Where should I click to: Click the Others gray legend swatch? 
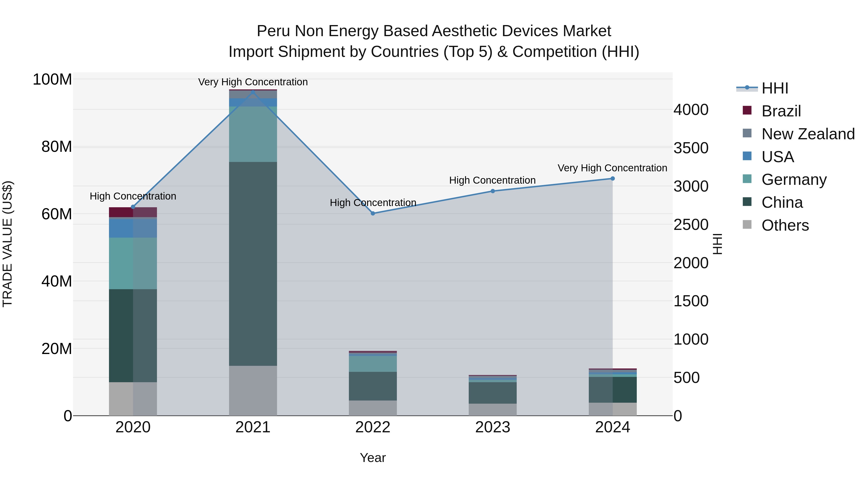747,225
